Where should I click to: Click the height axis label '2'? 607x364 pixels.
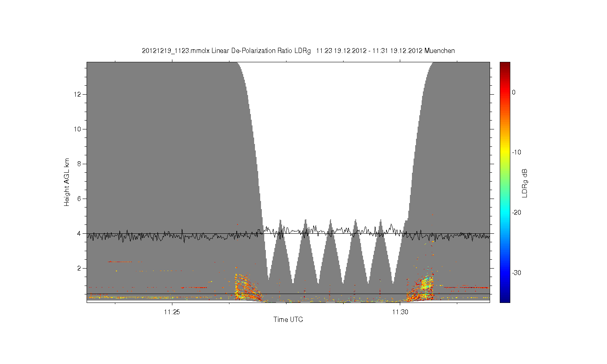coord(79,268)
